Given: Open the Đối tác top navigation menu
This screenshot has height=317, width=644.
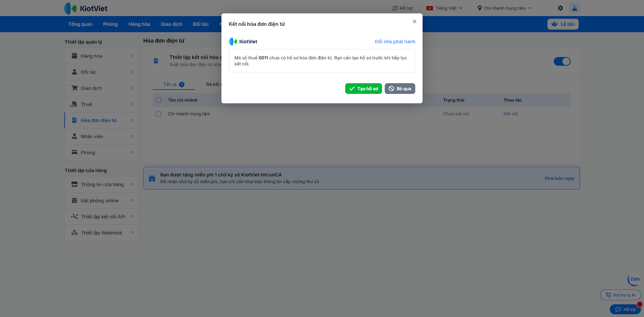Looking at the screenshot, I should pos(201,24).
